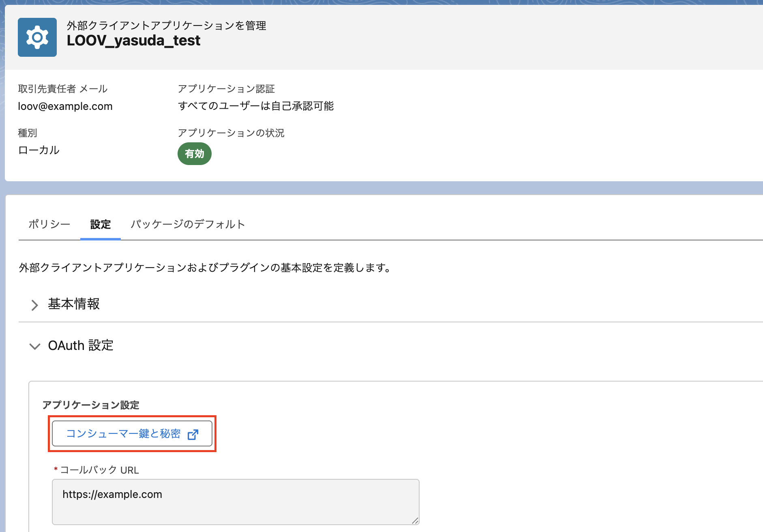Expand the 基本情報 section chevron
The width and height of the screenshot is (763, 532).
coord(35,305)
